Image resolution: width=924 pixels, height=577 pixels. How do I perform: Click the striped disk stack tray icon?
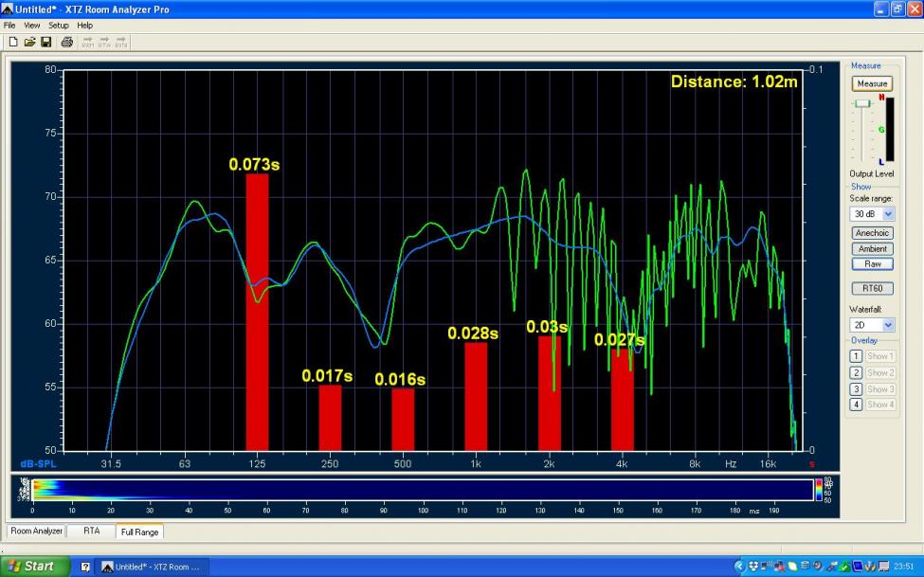click(805, 566)
